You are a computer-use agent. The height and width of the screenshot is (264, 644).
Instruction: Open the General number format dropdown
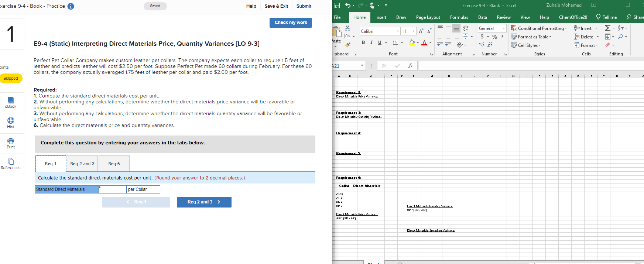tap(504, 28)
